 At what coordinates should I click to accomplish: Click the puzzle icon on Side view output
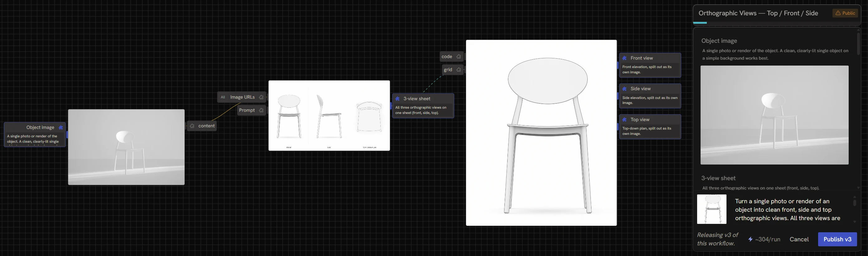(624, 89)
